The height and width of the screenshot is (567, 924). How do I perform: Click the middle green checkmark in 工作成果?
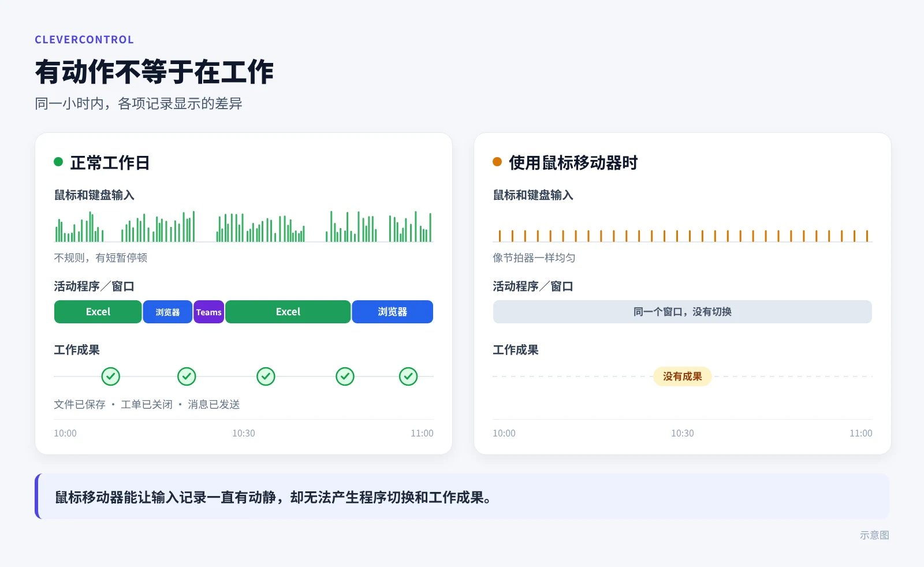click(x=266, y=376)
